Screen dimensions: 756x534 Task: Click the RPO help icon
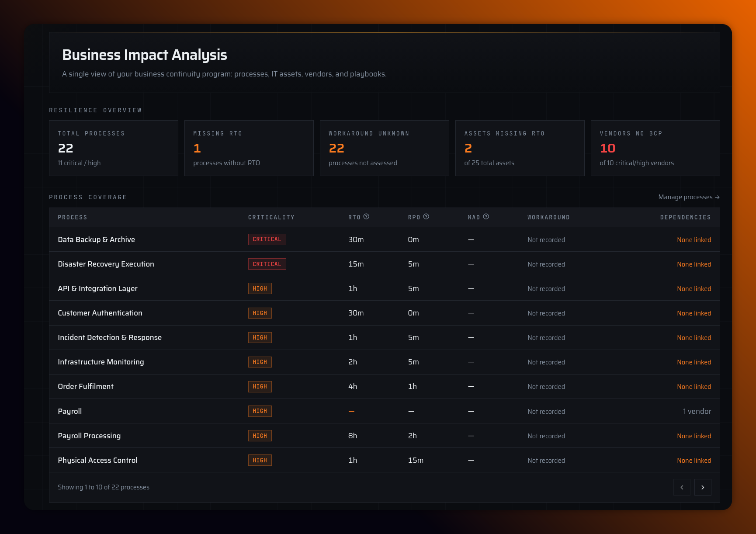tap(426, 217)
